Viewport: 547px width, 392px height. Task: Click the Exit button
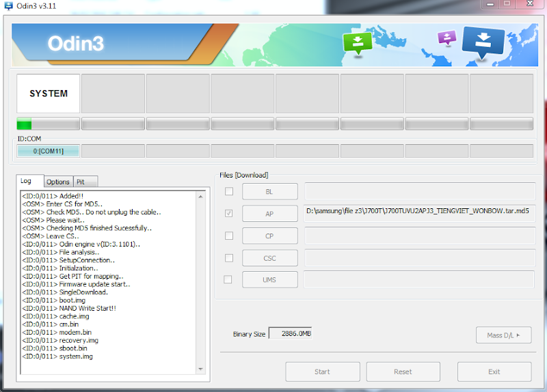pos(494,372)
